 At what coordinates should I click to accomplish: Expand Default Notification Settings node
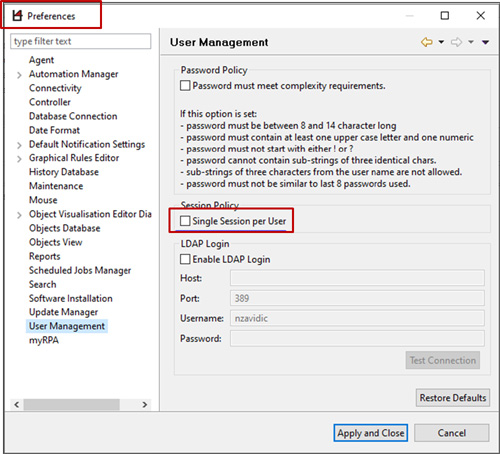pyautogui.click(x=19, y=145)
